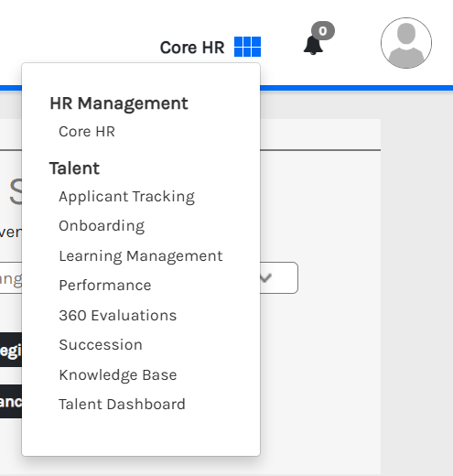The image size is (453, 476).
Task: Click the HR Management section heading
Action: point(119,103)
